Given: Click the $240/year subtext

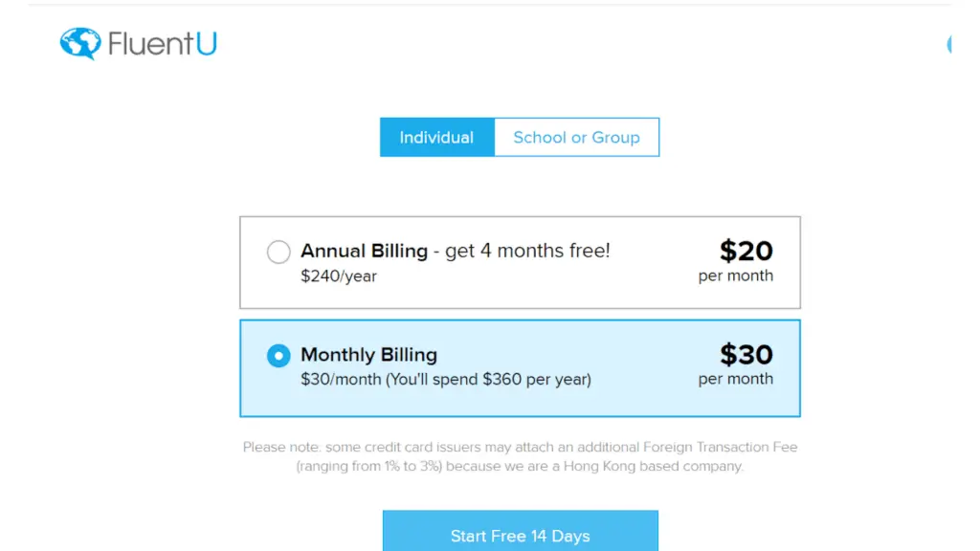Looking at the screenshot, I should tap(339, 276).
